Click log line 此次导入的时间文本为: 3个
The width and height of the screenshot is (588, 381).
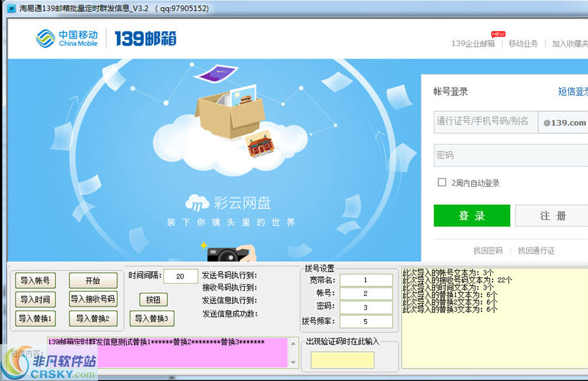pyautogui.click(x=448, y=288)
